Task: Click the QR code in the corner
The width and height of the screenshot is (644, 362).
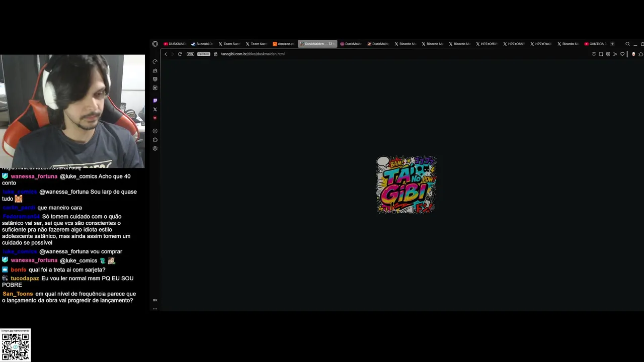Action: pos(16,346)
